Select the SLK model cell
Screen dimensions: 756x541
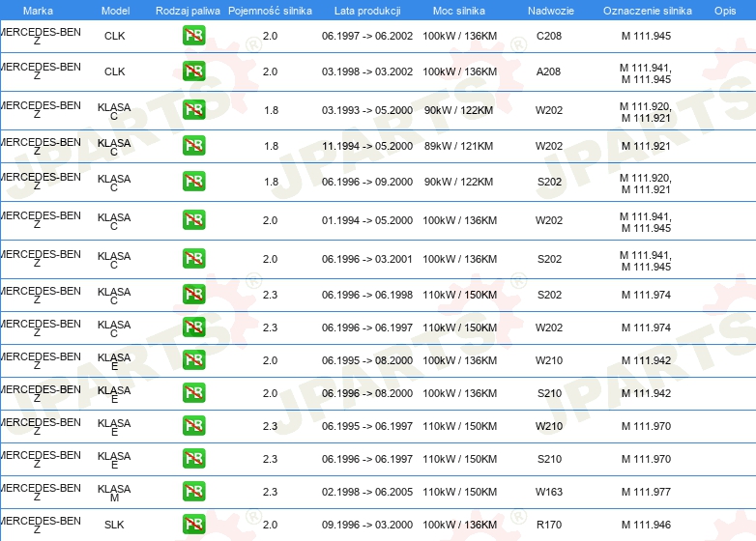coord(114,525)
